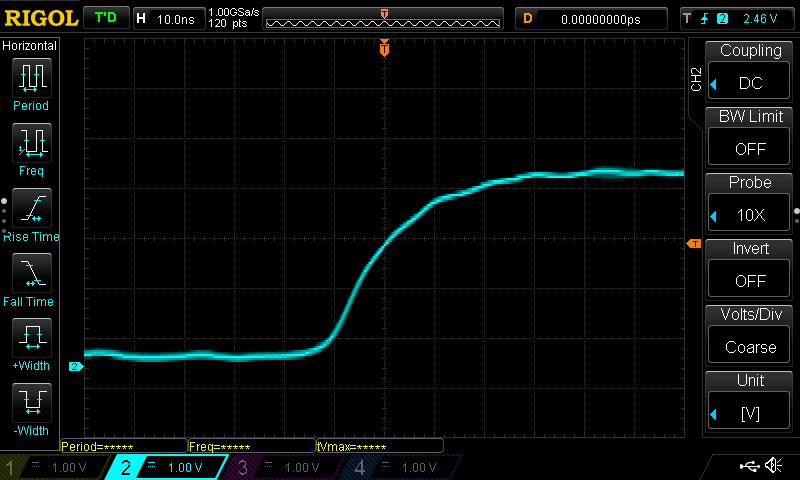Toggle the speaker sound icon

(x=773, y=466)
